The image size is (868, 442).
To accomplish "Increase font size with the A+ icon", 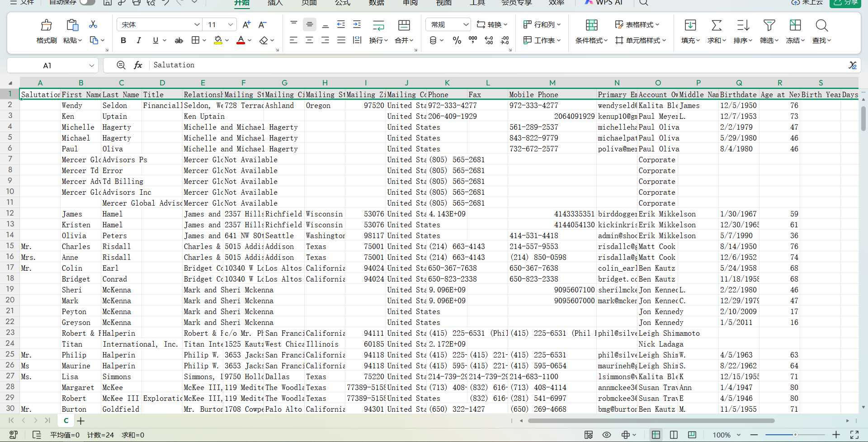I will pos(246,24).
